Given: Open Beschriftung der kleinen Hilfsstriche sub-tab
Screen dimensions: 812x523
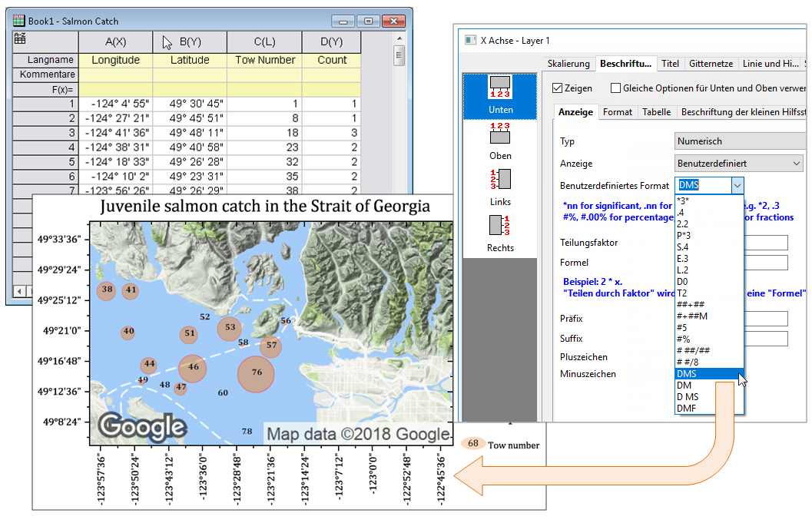Looking at the screenshot, I should click(743, 112).
